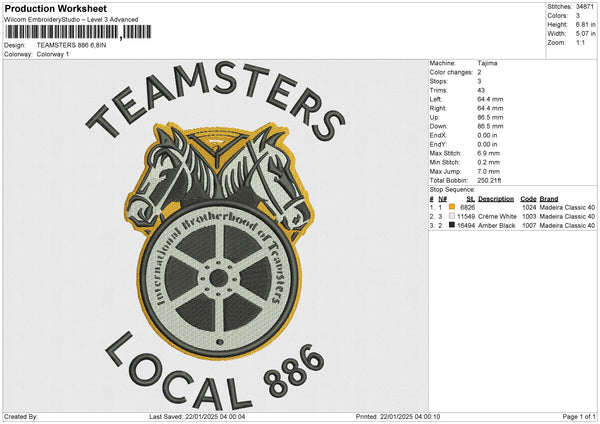Image resolution: width=600 pixels, height=424 pixels.
Task: Select the Machine value Tajima
Action: tap(487, 63)
